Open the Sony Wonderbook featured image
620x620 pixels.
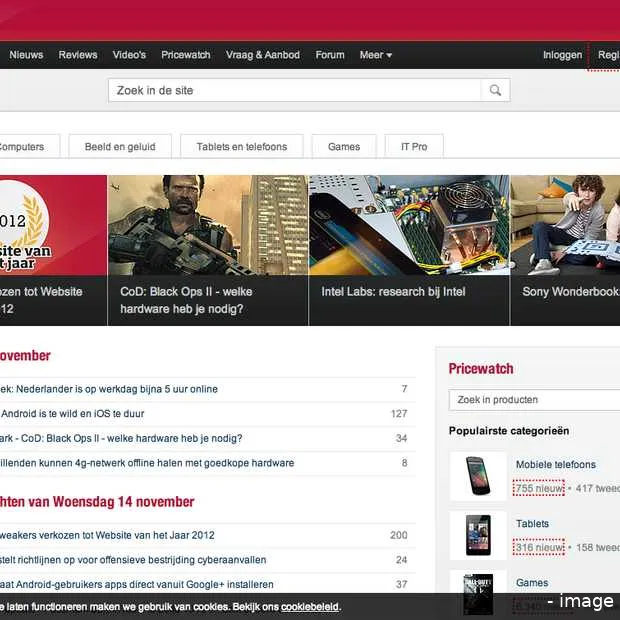(x=565, y=225)
